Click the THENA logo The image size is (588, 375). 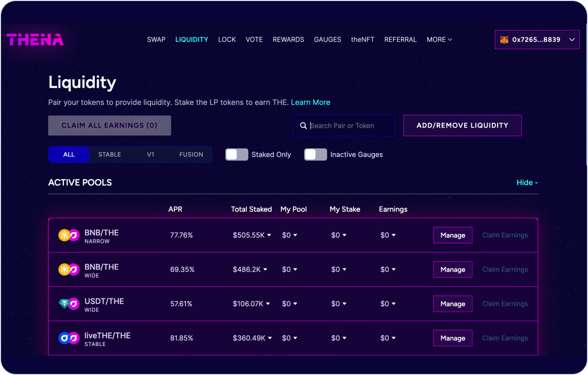pyautogui.click(x=35, y=39)
